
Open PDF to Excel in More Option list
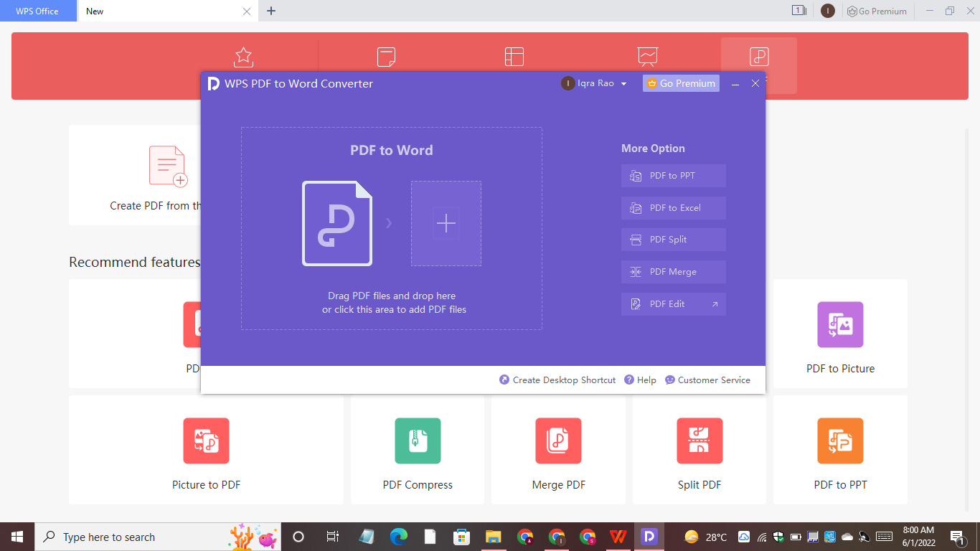point(674,208)
